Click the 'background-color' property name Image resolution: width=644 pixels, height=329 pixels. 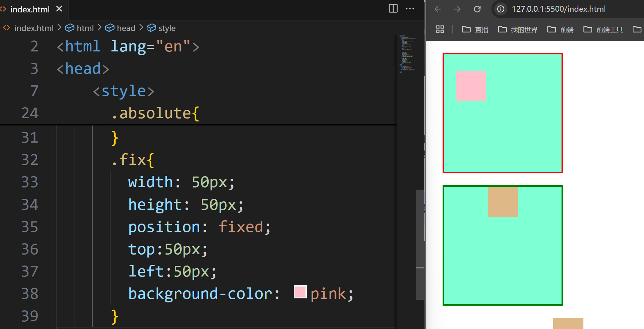(x=200, y=294)
